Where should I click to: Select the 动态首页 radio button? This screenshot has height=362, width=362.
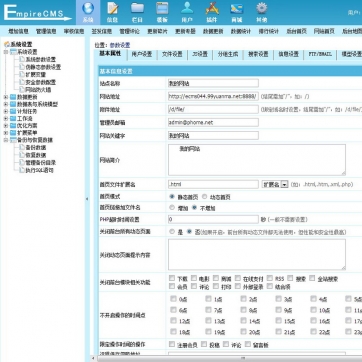[x=205, y=197]
